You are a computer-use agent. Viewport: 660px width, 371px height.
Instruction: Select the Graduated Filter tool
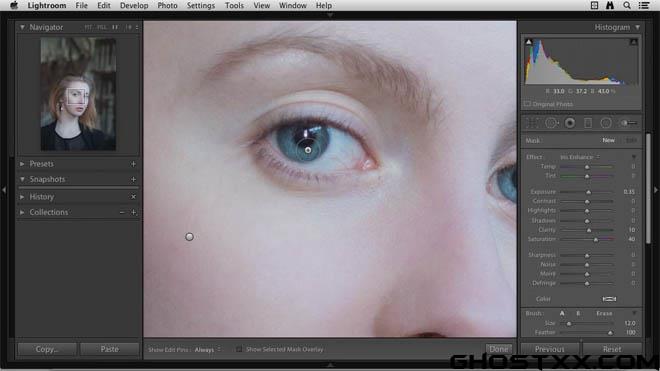(x=588, y=123)
